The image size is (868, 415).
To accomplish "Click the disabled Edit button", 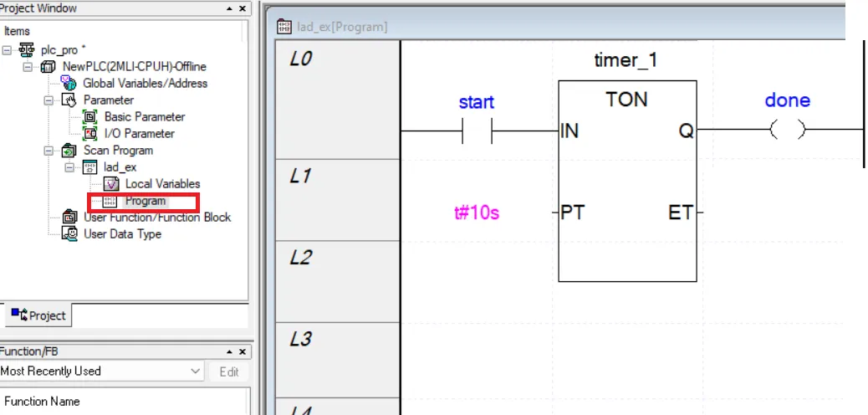I will click(x=229, y=371).
